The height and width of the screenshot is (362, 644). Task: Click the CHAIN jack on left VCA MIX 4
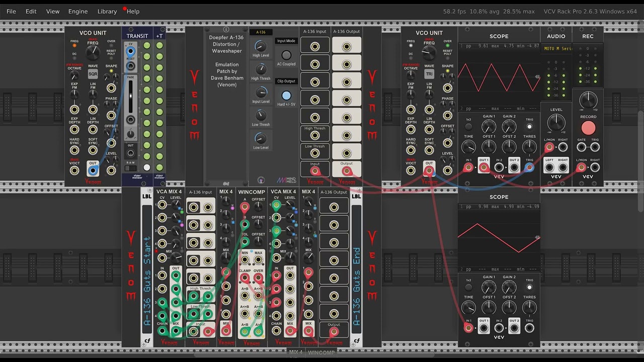click(x=162, y=331)
